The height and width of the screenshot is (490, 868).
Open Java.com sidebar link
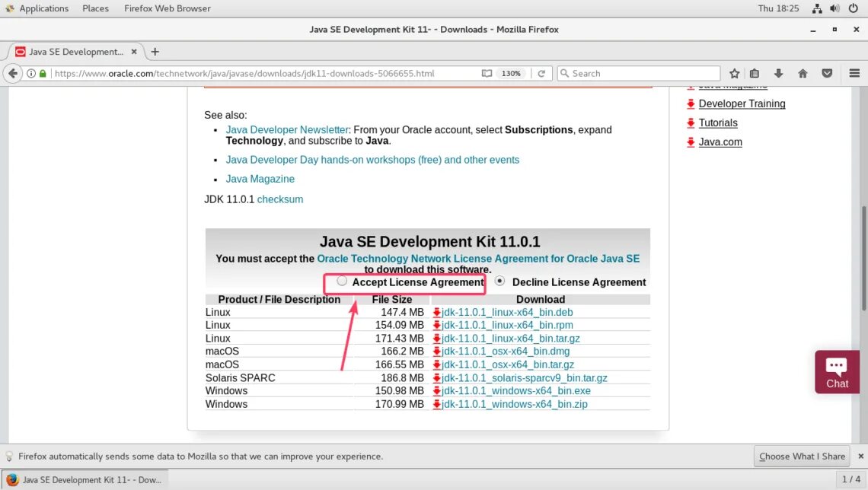pyautogui.click(x=720, y=142)
